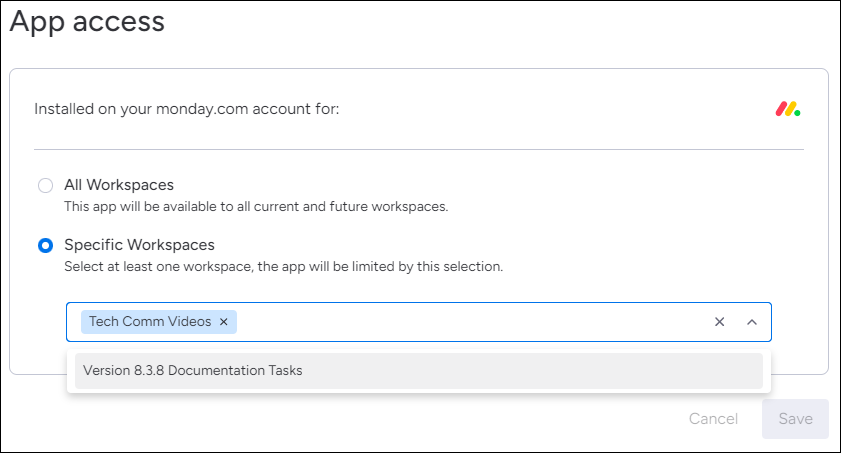The height and width of the screenshot is (453, 841).
Task: Click the Select at least one workspace description
Action: (284, 266)
